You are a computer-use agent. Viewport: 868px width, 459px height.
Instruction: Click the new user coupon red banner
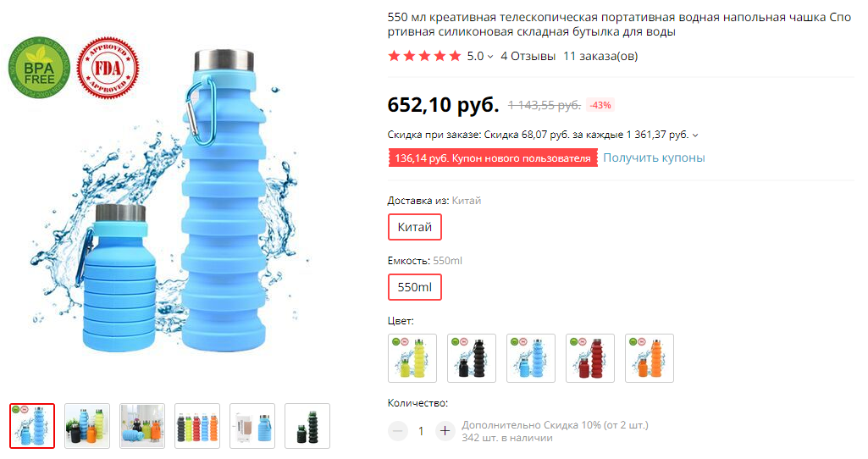[493, 158]
